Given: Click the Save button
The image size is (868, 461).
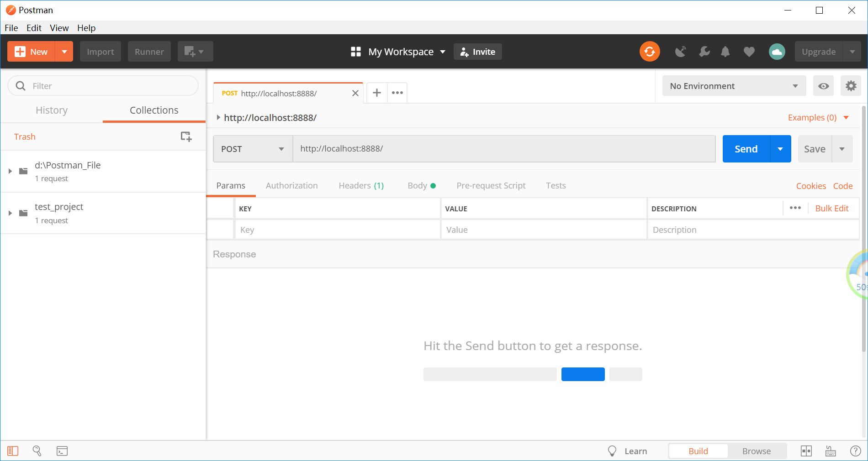Looking at the screenshot, I should coord(815,149).
